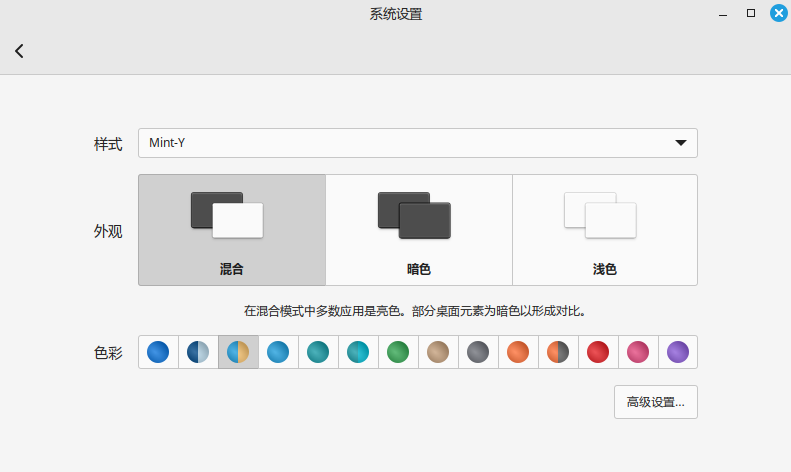Select the 混合 mixed appearance option
Screen dimensions: 791x472
pyautogui.click(x=232, y=230)
